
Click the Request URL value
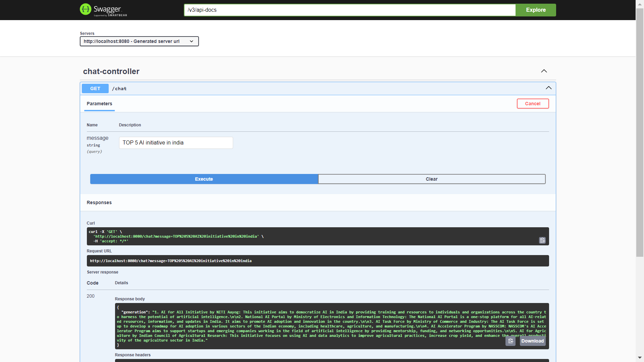tap(171, 261)
